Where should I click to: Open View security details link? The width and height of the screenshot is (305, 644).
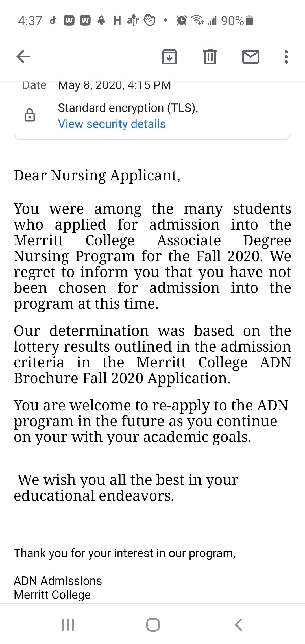[x=112, y=124]
